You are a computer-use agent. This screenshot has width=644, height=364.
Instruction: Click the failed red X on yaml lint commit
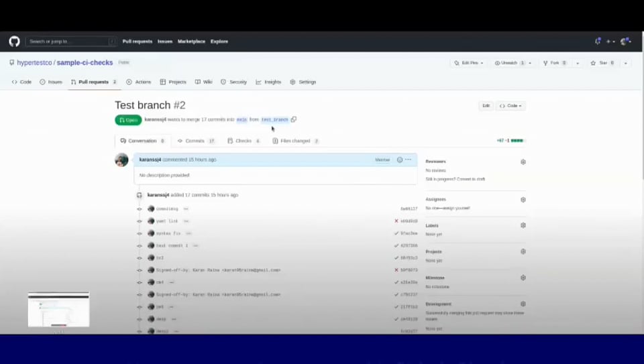pyautogui.click(x=396, y=221)
